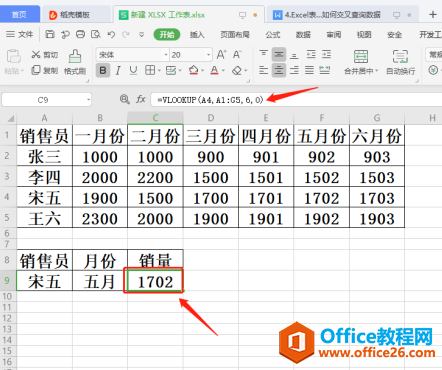Click the Font color A icon
This screenshot has width=442, height=370.
214,70
